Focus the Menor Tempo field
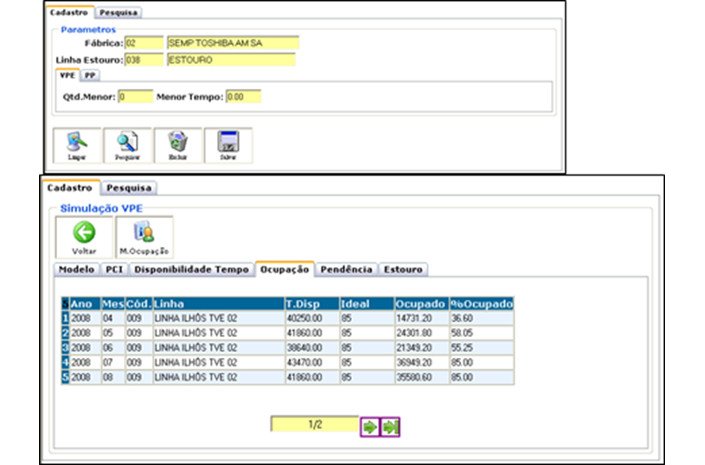 tap(242, 97)
